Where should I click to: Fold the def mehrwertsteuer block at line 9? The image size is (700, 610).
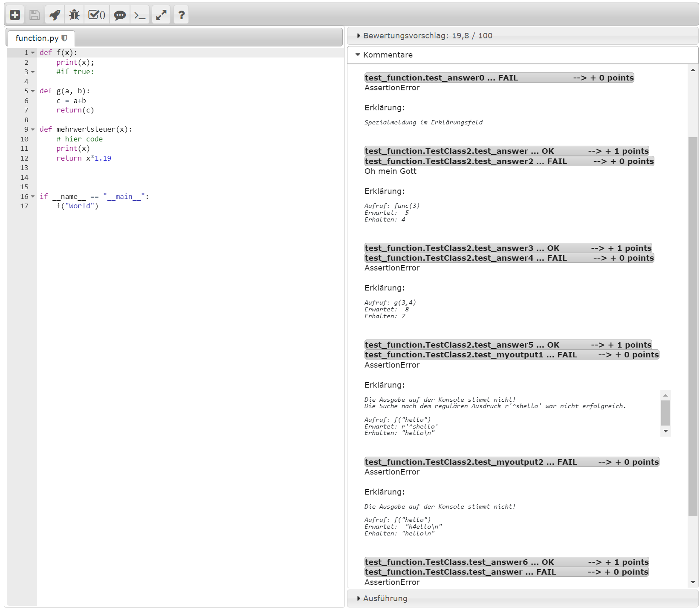coord(33,129)
